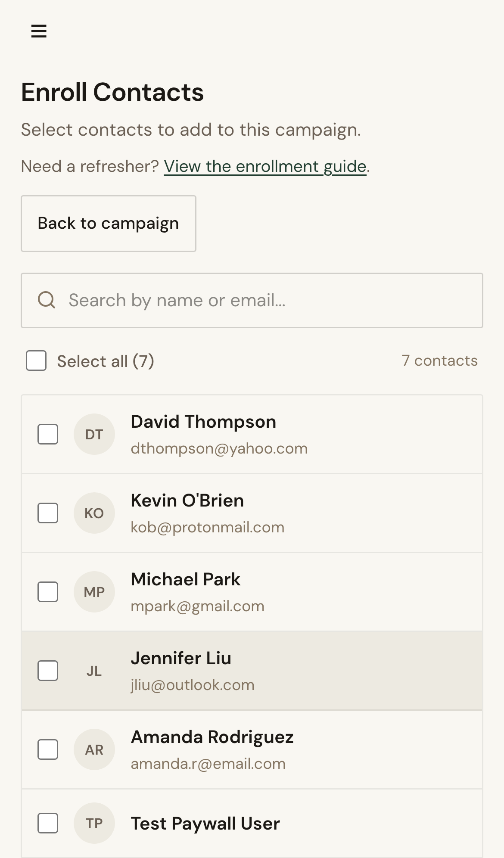Check Test Paywall User's enrollment checkbox
The width and height of the screenshot is (504, 858).
point(48,823)
